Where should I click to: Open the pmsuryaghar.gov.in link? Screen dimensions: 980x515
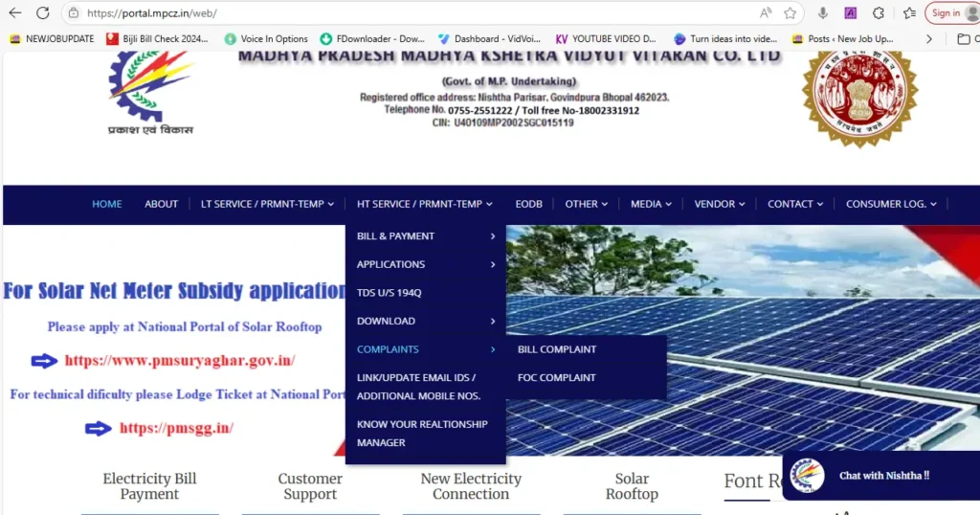pos(180,361)
